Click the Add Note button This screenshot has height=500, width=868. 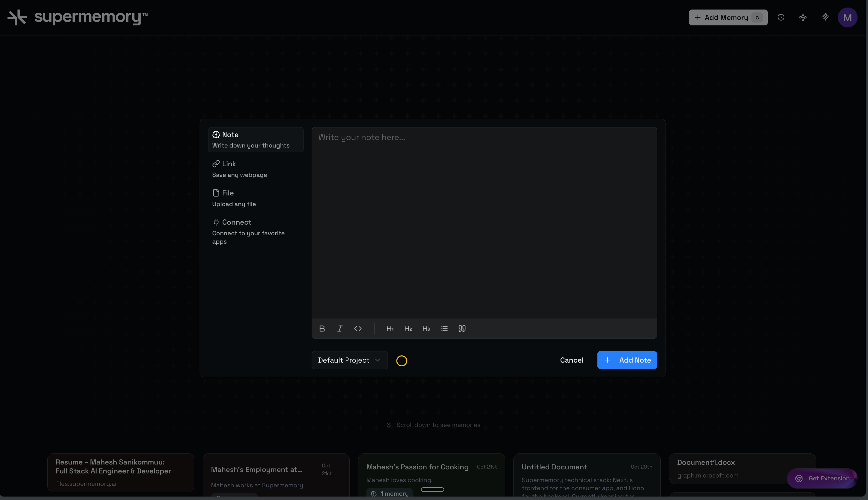point(627,360)
